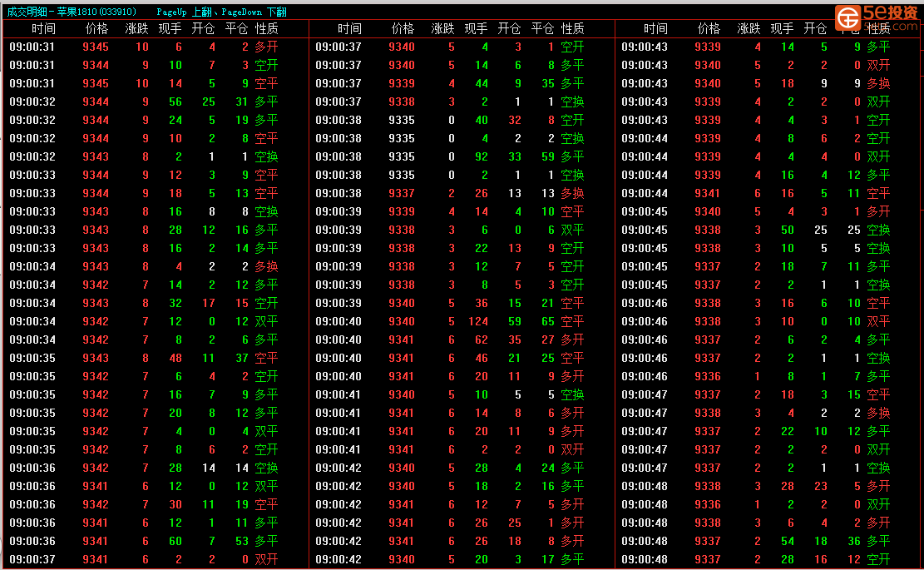The image size is (924, 570).
Task: Click 现手 value 44 in the 09:00:37 多平 row
Action: [x=482, y=84]
